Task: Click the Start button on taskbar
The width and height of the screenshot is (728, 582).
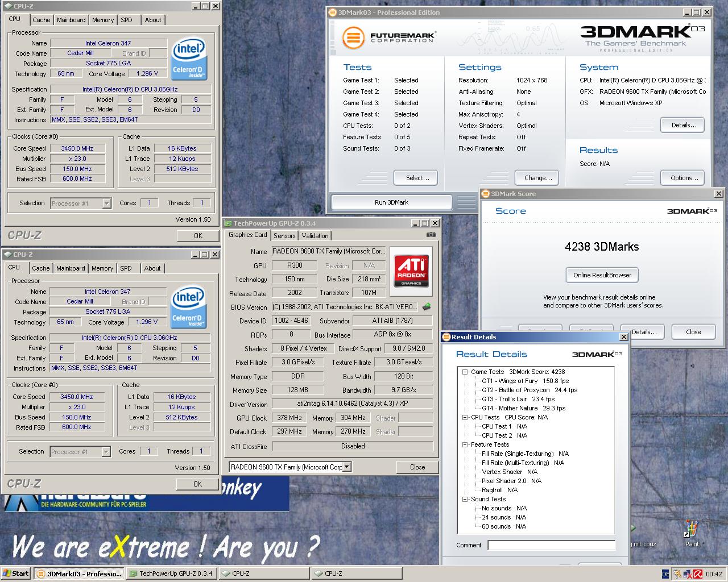Action: pyautogui.click(x=16, y=573)
